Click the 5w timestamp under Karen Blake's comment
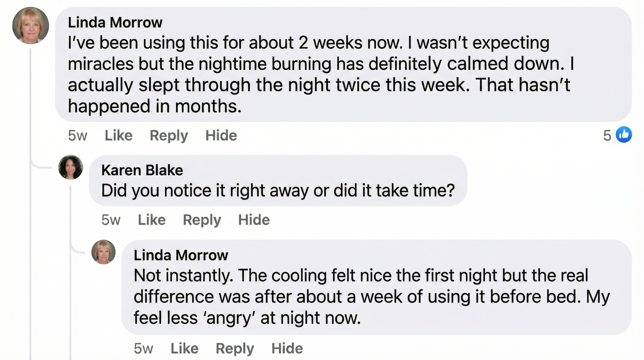The image size is (644, 360). 111,220
